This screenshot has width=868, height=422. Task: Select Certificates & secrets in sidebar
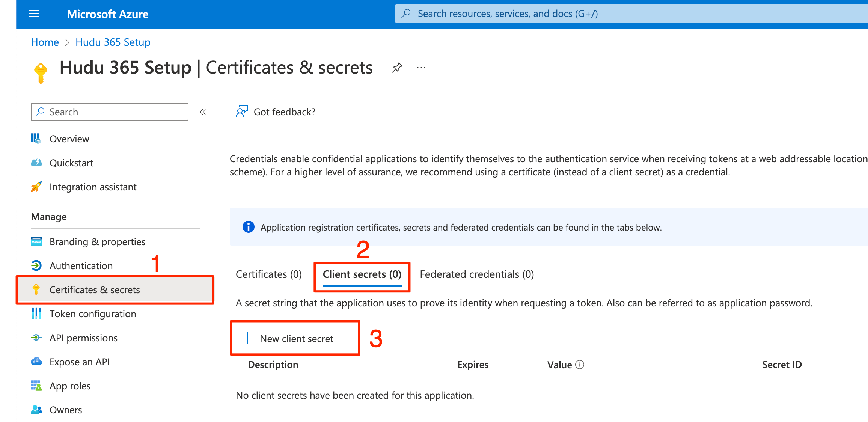(115, 290)
